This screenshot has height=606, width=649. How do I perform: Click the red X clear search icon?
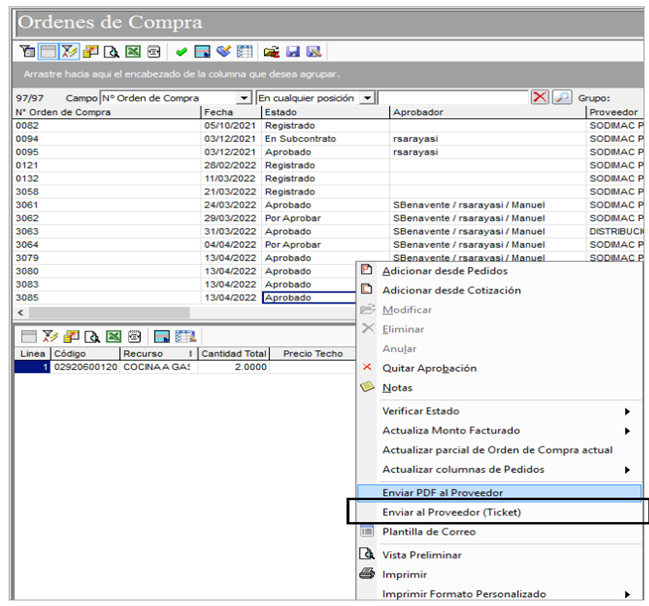[539, 97]
